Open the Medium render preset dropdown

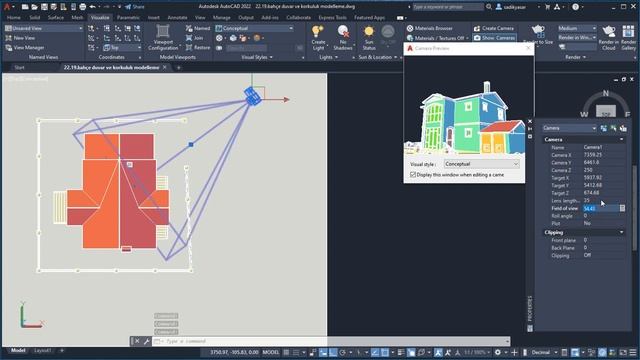point(577,28)
